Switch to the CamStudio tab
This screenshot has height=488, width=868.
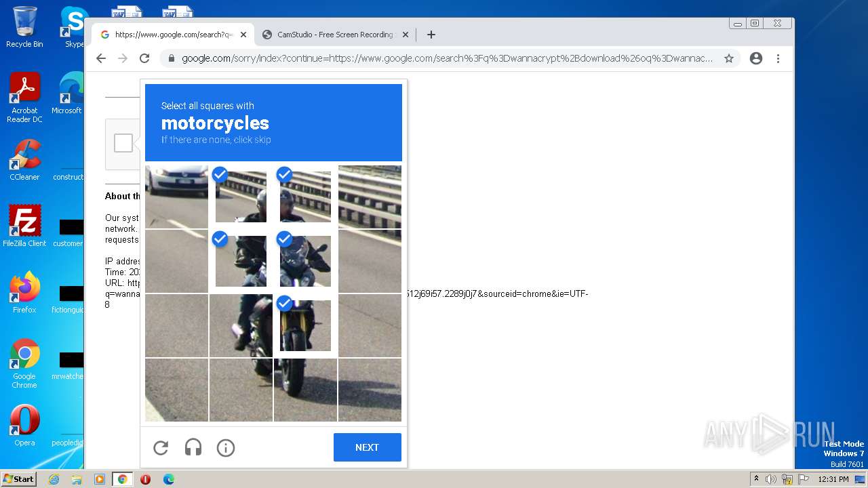[x=336, y=35]
